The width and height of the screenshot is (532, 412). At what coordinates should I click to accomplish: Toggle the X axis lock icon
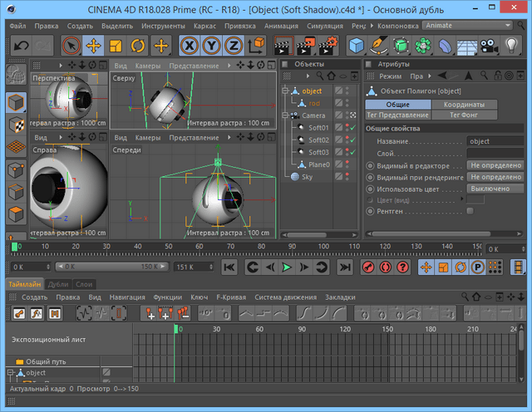click(190, 46)
